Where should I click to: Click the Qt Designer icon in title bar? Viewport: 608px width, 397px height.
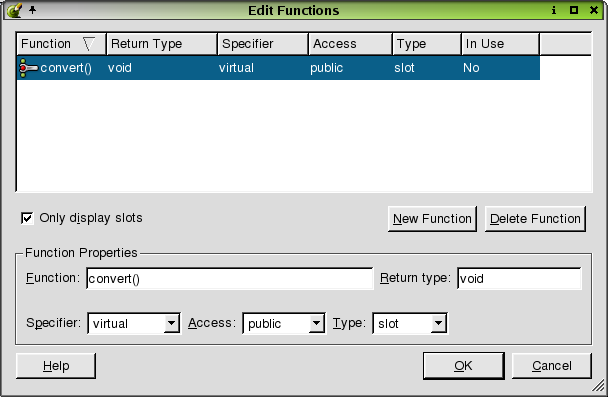click(x=14, y=10)
